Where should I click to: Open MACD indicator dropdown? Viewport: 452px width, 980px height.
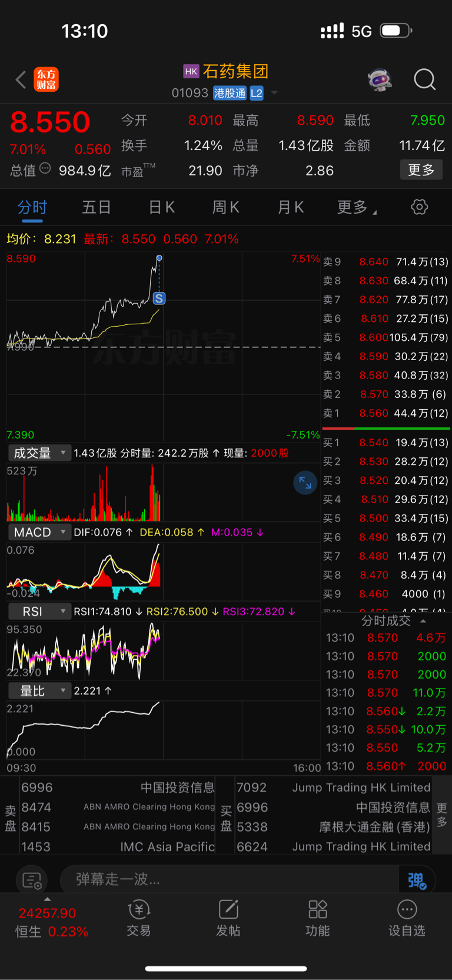(40, 532)
